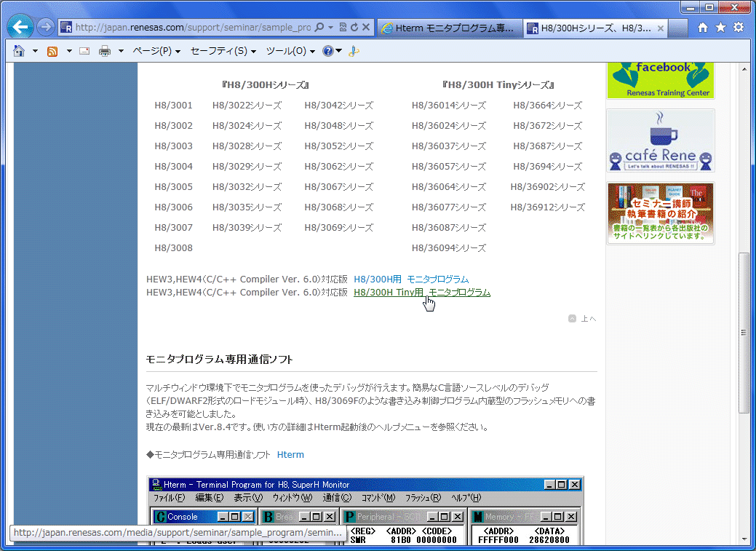Open the Favorites star icon
The image size is (756, 551).
[x=720, y=27]
